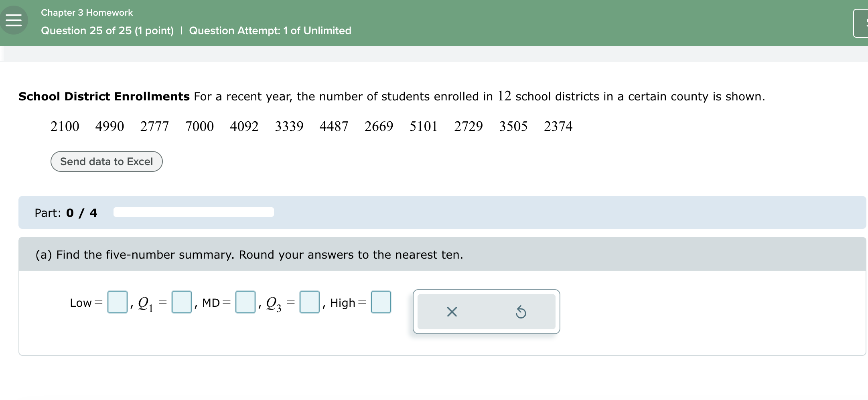Click the Question 25 of 25 label

(107, 31)
